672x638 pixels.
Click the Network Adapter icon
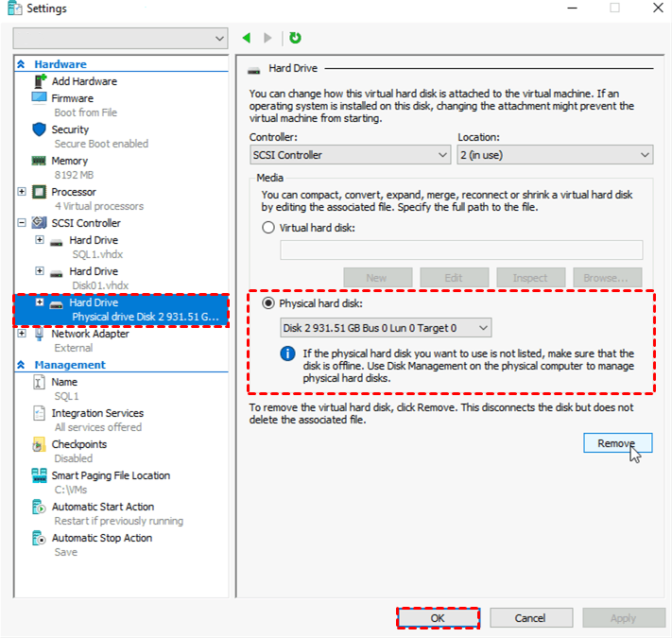tap(39, 334)
